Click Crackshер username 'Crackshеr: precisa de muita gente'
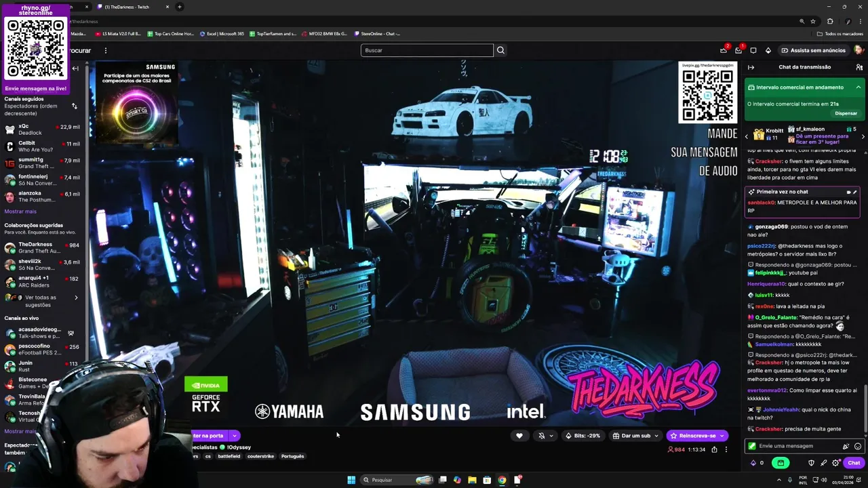The image size is (868, 488). click(768, 429)
